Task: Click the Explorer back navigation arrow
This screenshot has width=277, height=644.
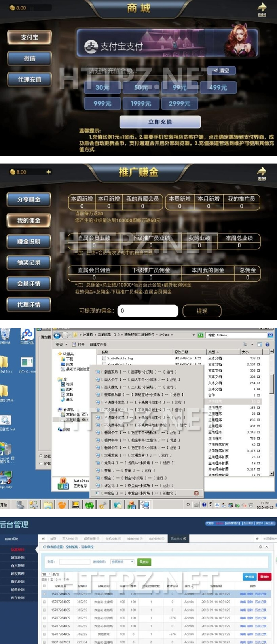Action: (x=57, y=335)
